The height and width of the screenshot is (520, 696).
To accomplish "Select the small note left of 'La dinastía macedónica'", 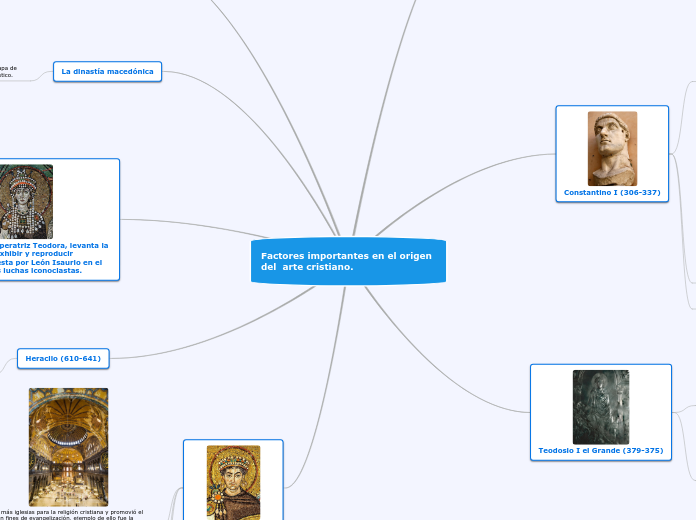I will 8,71.
